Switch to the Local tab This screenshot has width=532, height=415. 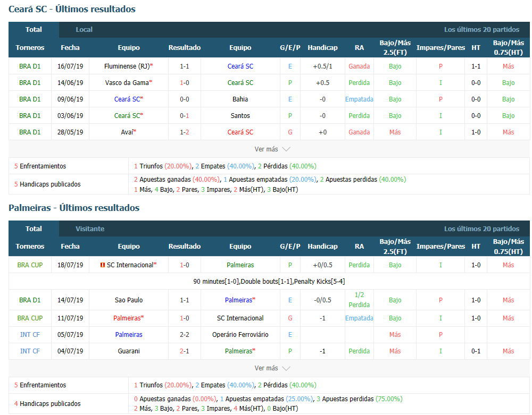84,29
